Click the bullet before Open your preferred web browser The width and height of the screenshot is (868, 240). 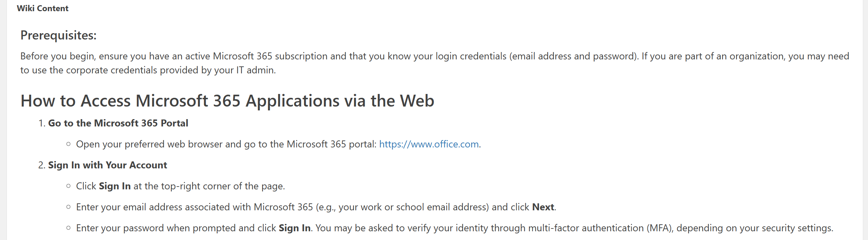[68, 144]
